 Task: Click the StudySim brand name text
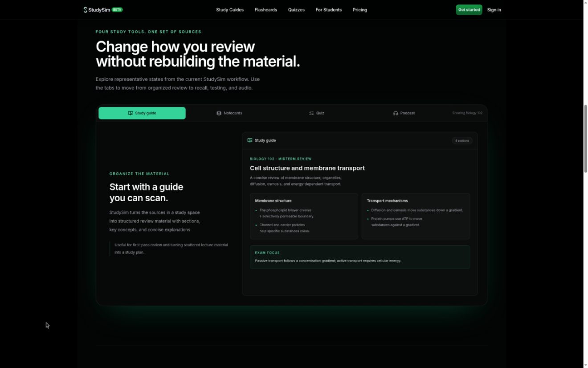[x=99, y=10]
